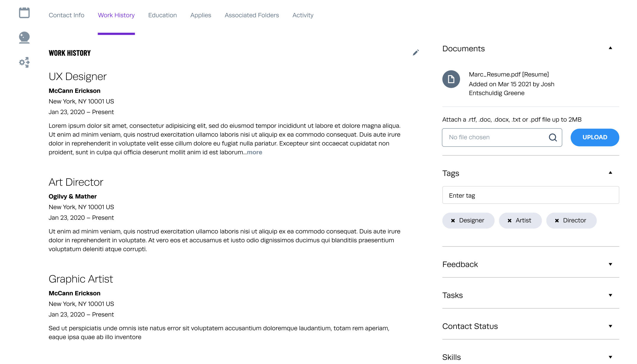Click the "more" link in UX Designer description
This screenshot has height=364, width=637.
(x=255, y=152)
